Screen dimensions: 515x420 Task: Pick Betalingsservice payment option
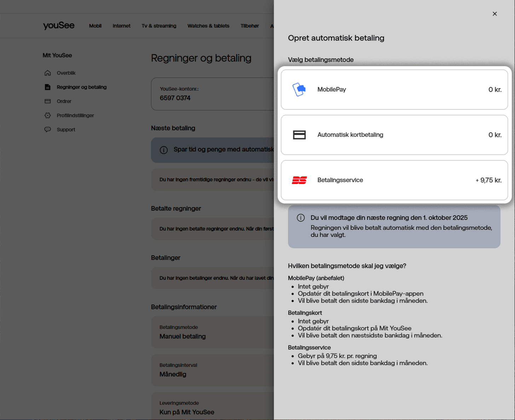click(394, 180)
